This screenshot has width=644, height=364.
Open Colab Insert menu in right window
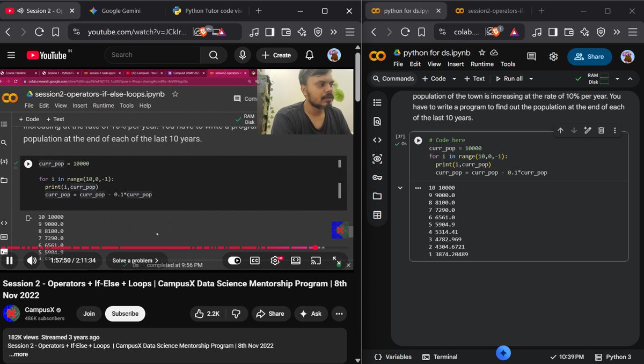(x=456, y=64)
